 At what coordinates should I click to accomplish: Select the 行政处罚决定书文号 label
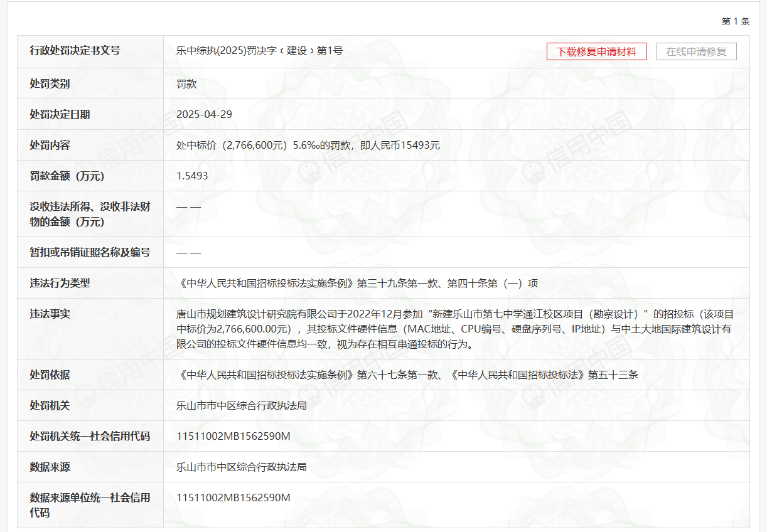(75, 51)
